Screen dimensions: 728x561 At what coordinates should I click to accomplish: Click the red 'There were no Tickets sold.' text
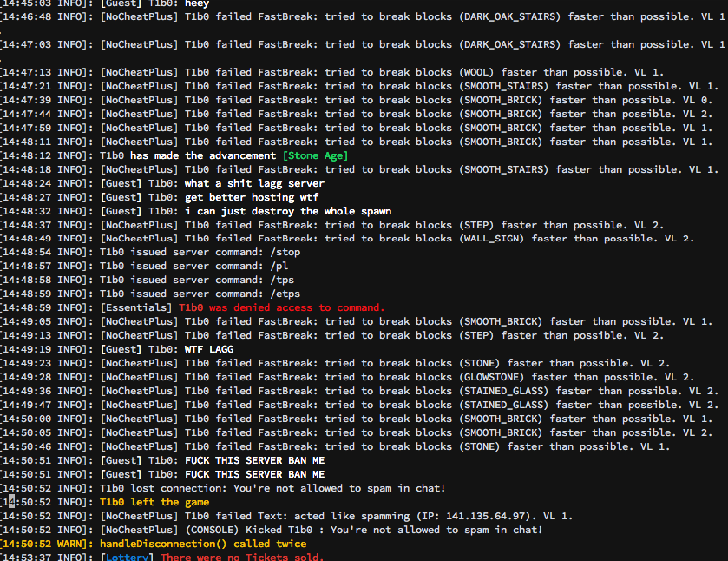click(x=242, y=558)
